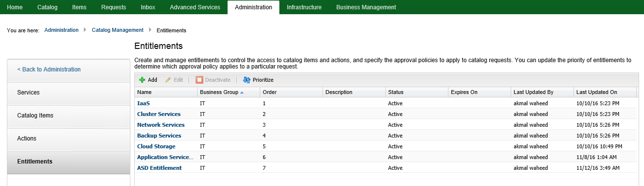Click Business Group column sort arrow
This screenshot has height=186, width=644.
click(242, 93)
